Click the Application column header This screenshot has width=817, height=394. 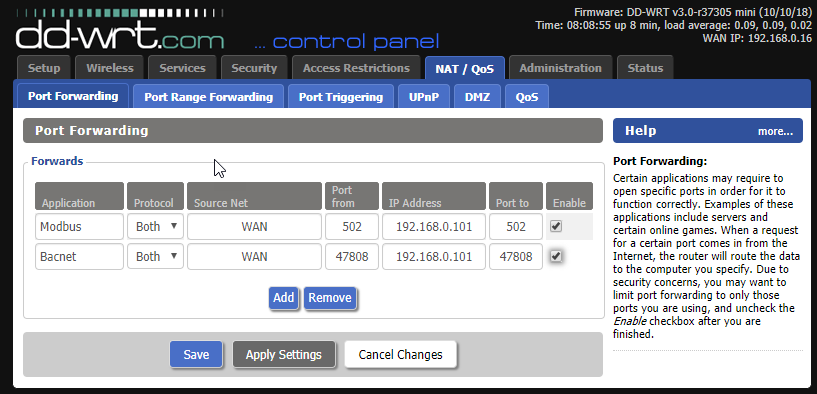click(x=79, y=196)
